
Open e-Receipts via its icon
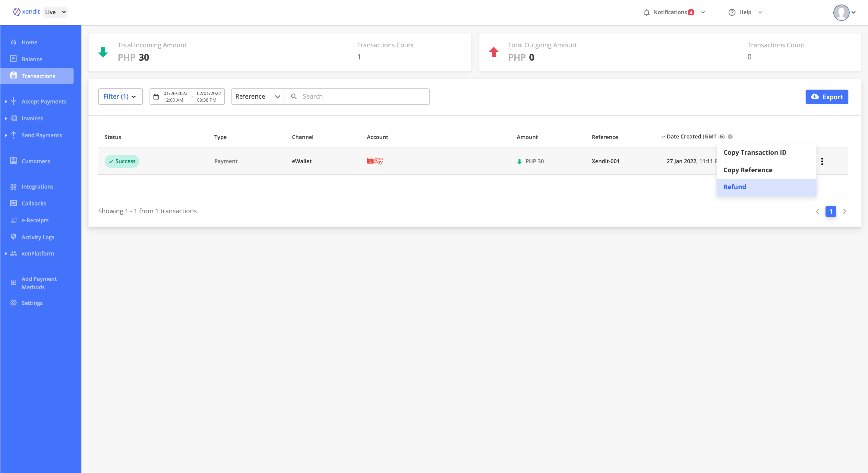(14, 220)
